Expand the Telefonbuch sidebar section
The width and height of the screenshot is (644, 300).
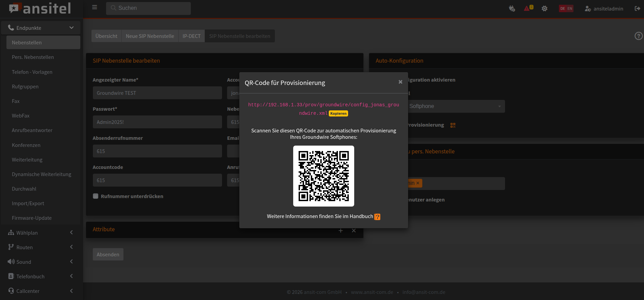41,276
